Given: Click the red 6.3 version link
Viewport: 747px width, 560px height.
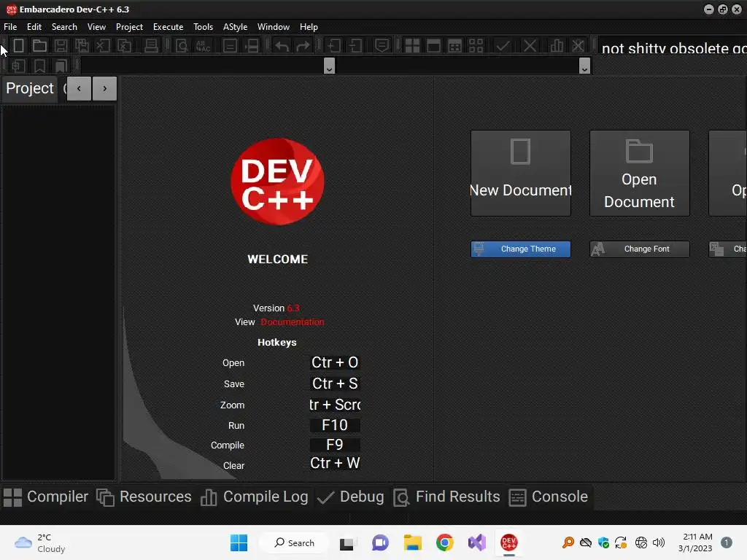Looking at the screenshot, I should tap(293, 308).
